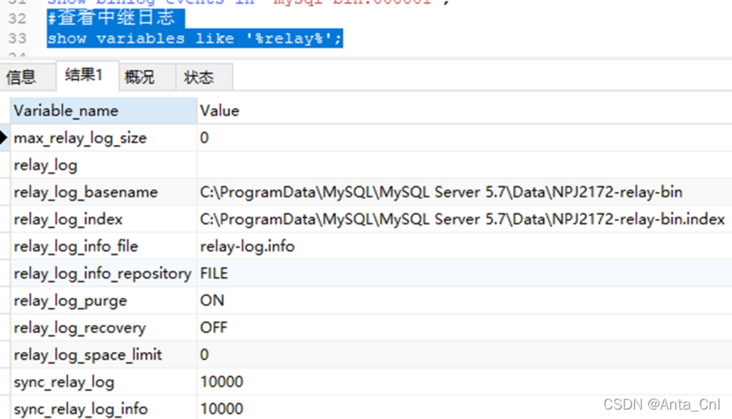
Task: Select the sync_relay_log cell
Action: [x=104, y=381]
